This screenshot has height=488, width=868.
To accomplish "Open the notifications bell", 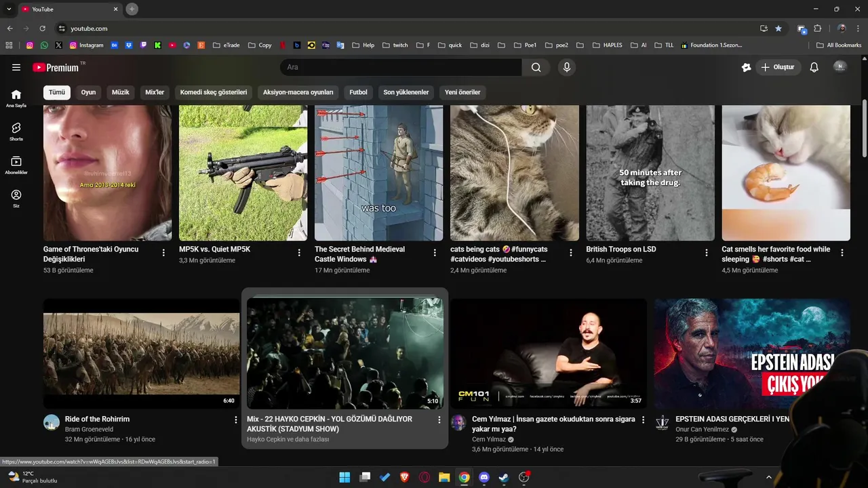I will pos(814,67).
